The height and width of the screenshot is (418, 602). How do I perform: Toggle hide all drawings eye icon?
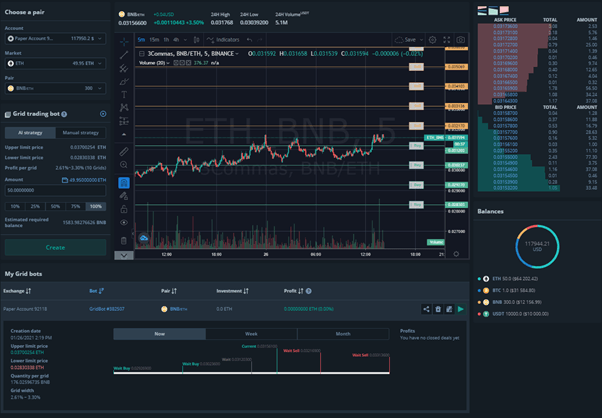click(x=124, y=222)
